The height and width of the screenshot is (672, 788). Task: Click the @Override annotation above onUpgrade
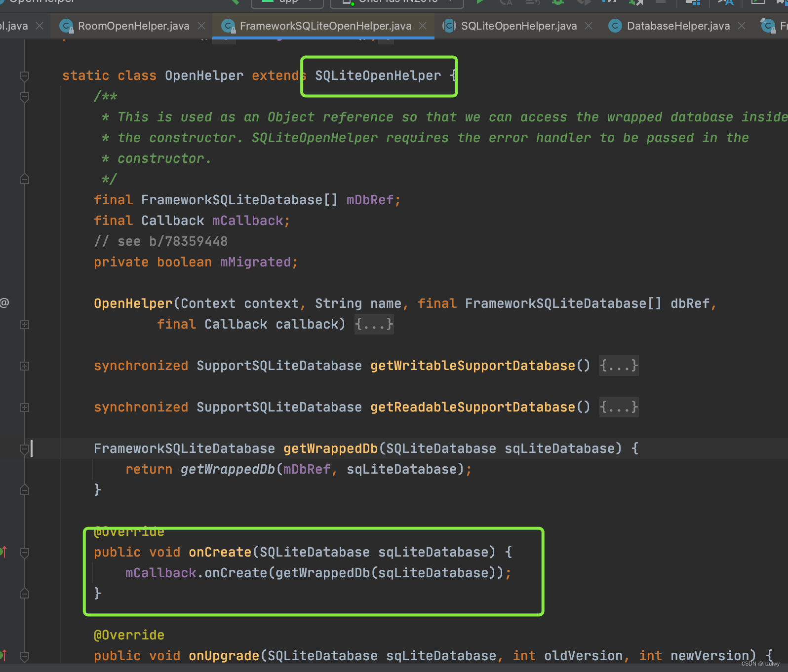[129, 635]
